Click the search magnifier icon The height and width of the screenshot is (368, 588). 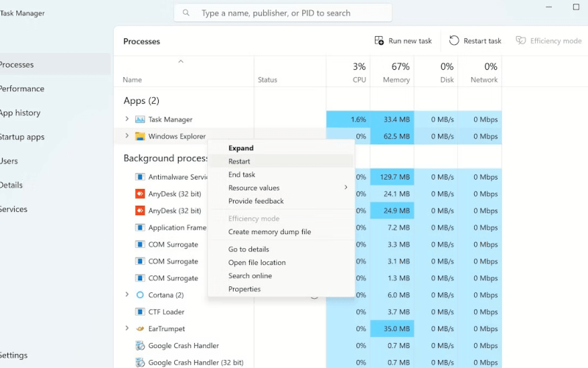(186, 13)
